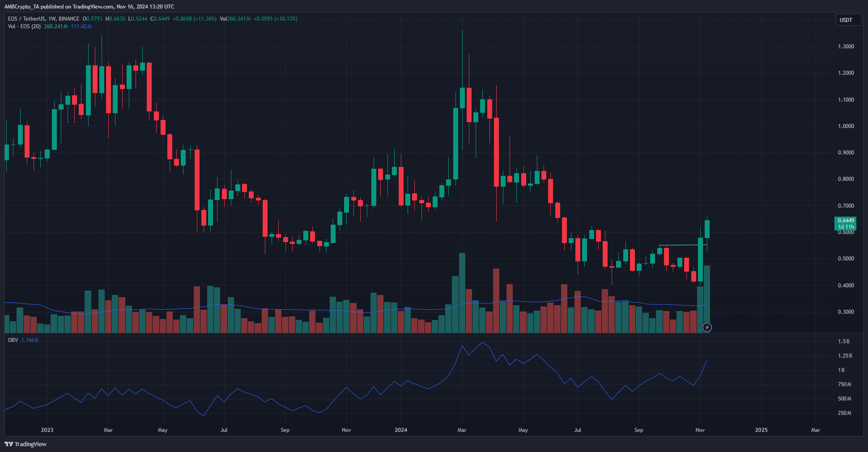Click the lightning bolt icon on the chart
This screenshot has height=452, width=868.
[x=707, y=328]
